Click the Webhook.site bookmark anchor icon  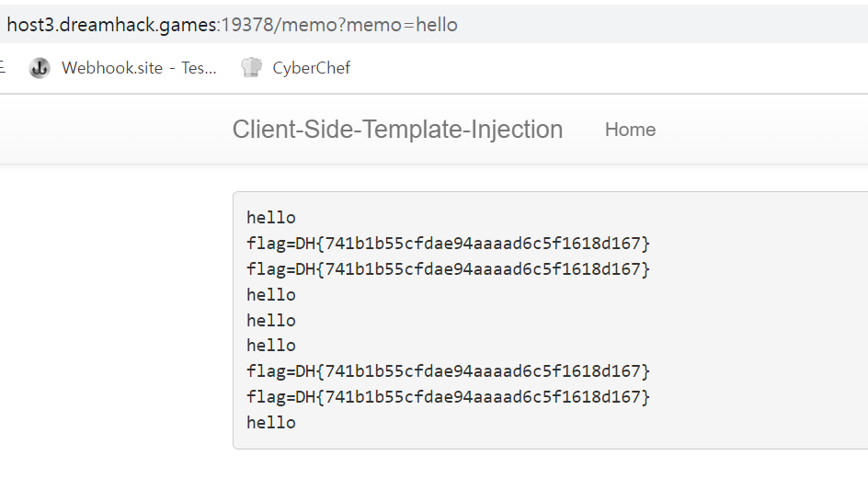pos(40,68)
